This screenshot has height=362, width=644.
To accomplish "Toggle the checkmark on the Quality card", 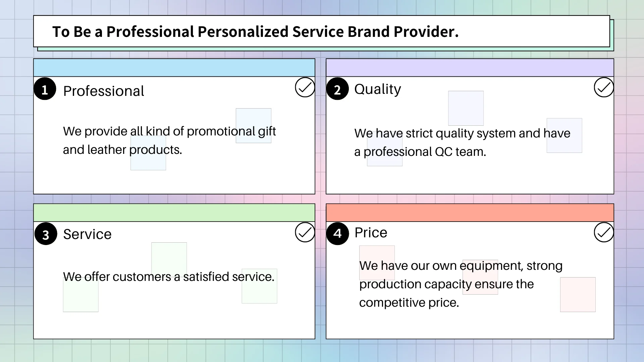I will 603,87.
